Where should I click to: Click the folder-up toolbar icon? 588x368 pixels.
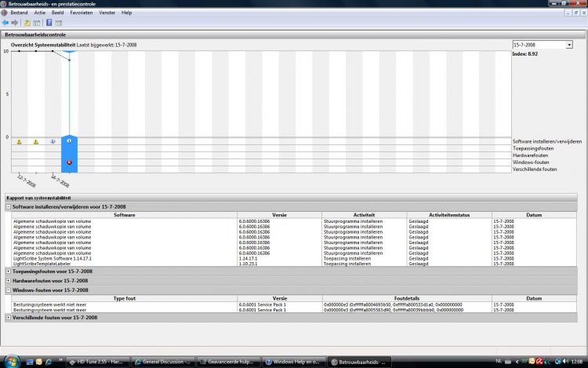(x=27, y=23)
